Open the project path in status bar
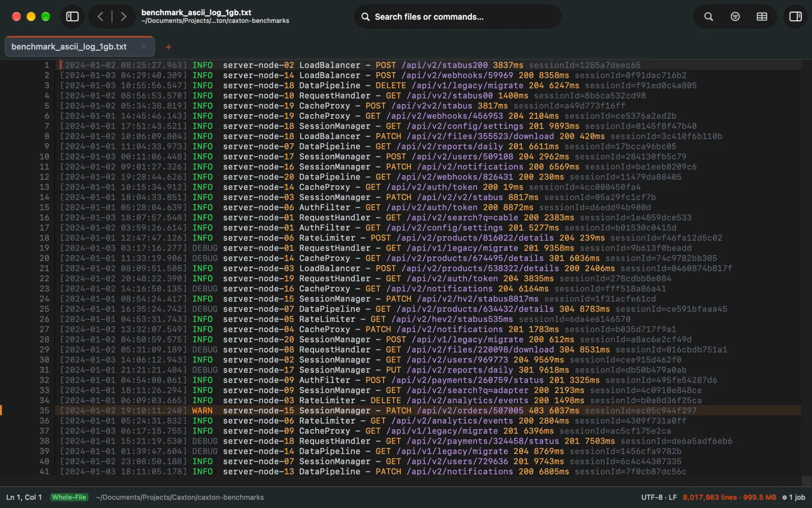Image resolution: width=812 pixels, height=508 pixels. coord(180,497)
